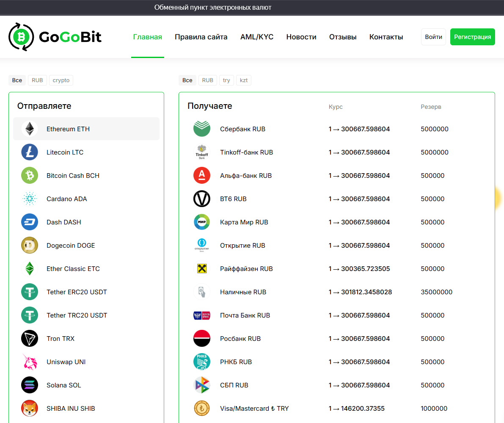Viewport: 504px width, 423px height.
Task: Click Почта Банк RUB text
Action: point(245,315)
